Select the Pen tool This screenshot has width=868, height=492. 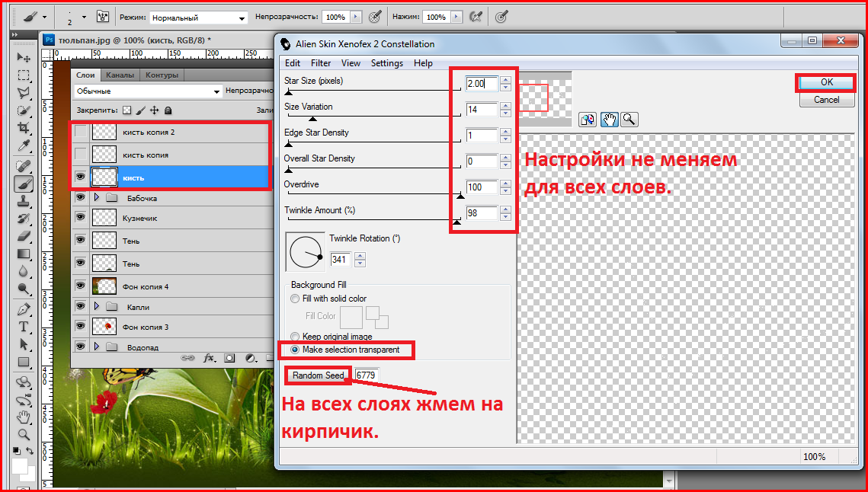tap(24, 308)
